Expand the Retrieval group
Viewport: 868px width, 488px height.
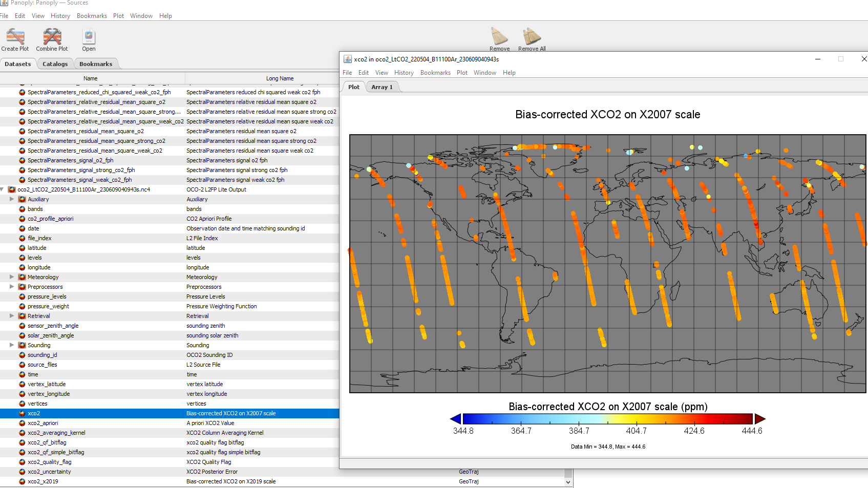pos(12,316)
